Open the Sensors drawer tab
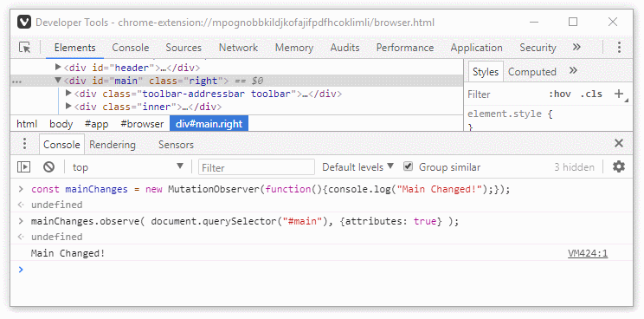 176,144
